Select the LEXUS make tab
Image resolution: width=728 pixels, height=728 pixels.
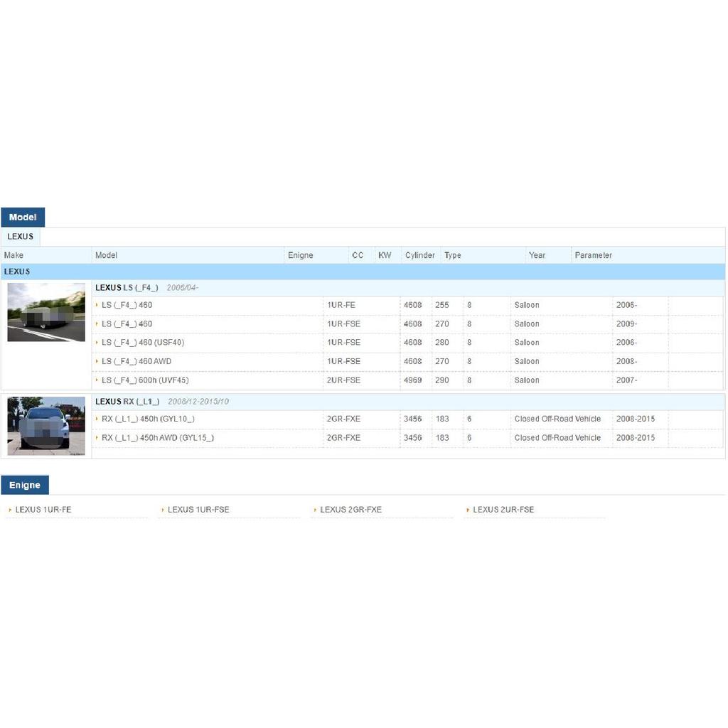pos(21,236)
